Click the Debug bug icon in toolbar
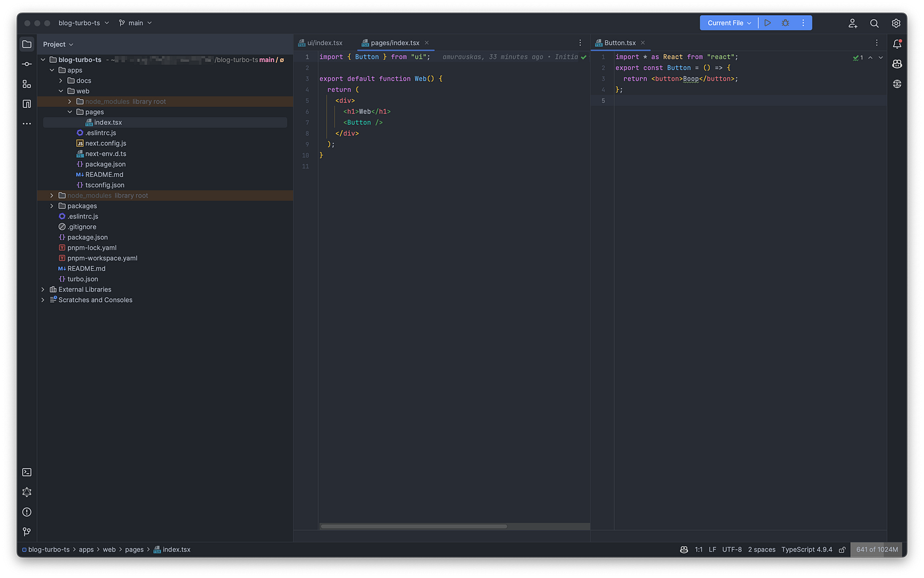924x578 pixels. (x=785, y=23)
